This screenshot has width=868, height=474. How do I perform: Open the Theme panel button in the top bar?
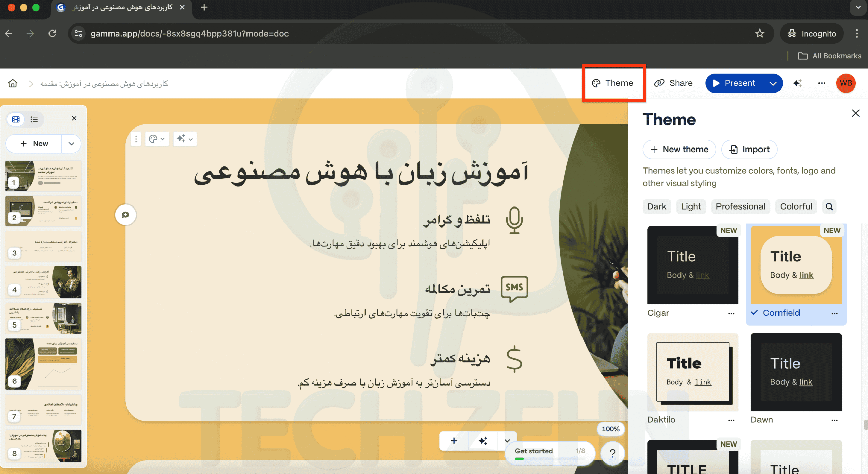tap(613, 83)
